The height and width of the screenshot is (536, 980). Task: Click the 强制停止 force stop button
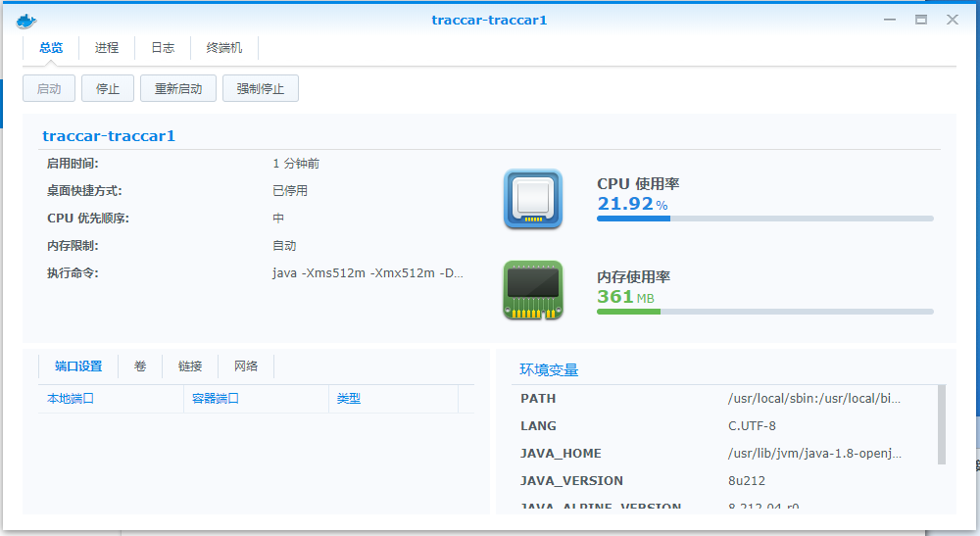point(260,89)
